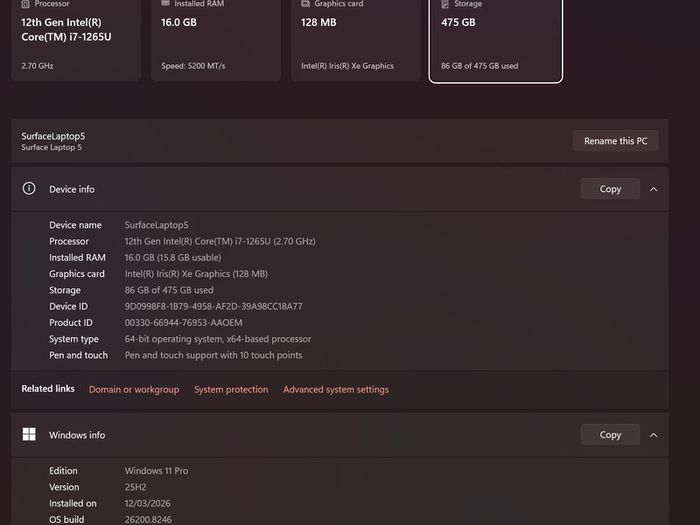Click the Rename this PC button
This screenshot has width=700, height=525.
615,141
